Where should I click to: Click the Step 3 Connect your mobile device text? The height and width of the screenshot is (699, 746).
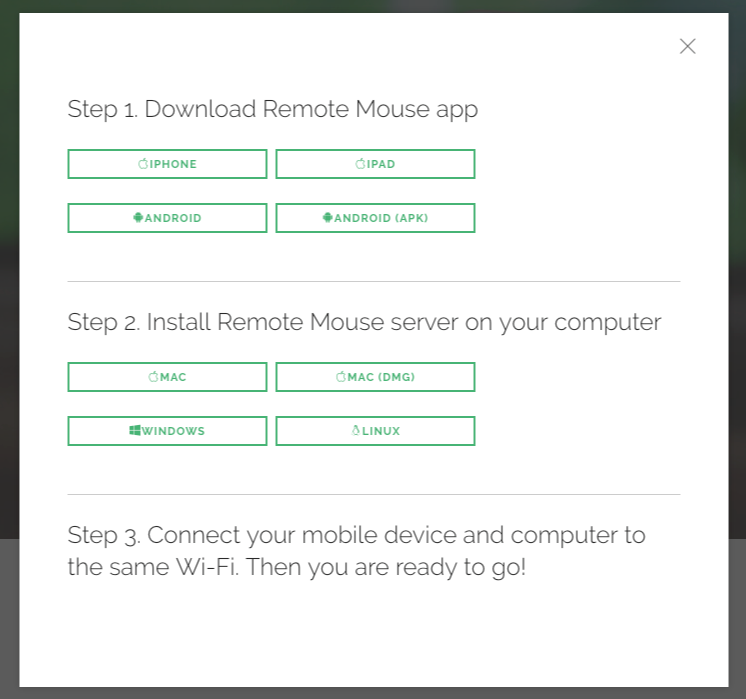[356, 551]
